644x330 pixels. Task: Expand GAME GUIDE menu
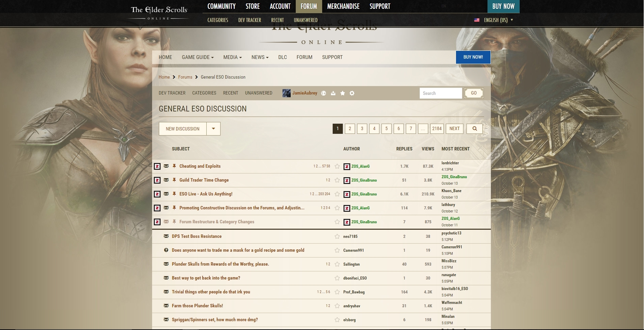click(x=198, y=57)
